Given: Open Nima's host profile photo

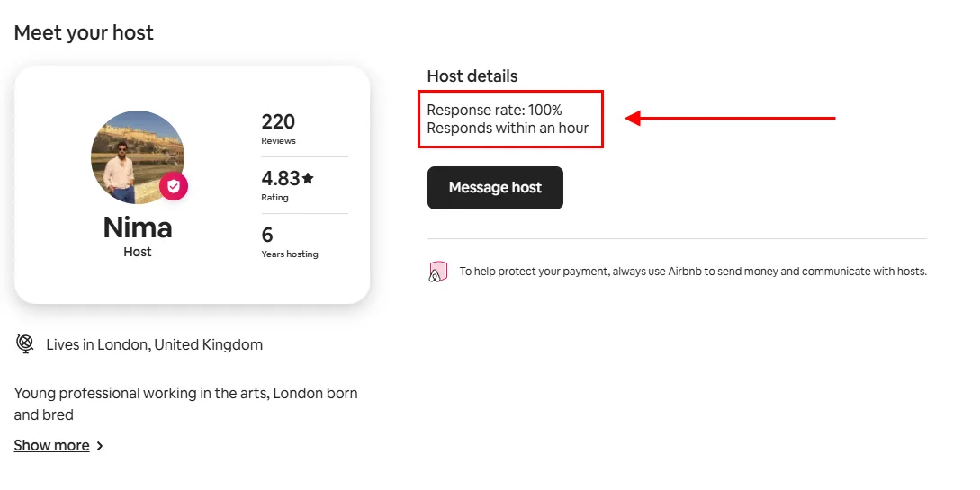Looking at the screenshot, I should point(138,157).
